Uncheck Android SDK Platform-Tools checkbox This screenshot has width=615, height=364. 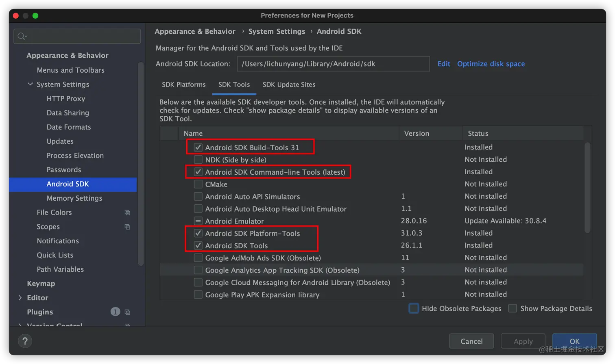(x=198, y=233)
